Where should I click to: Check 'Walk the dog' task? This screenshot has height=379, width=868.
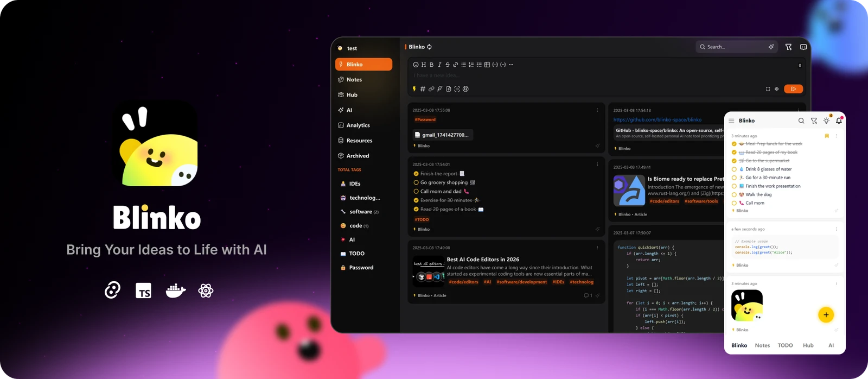[x=734, y=194]
